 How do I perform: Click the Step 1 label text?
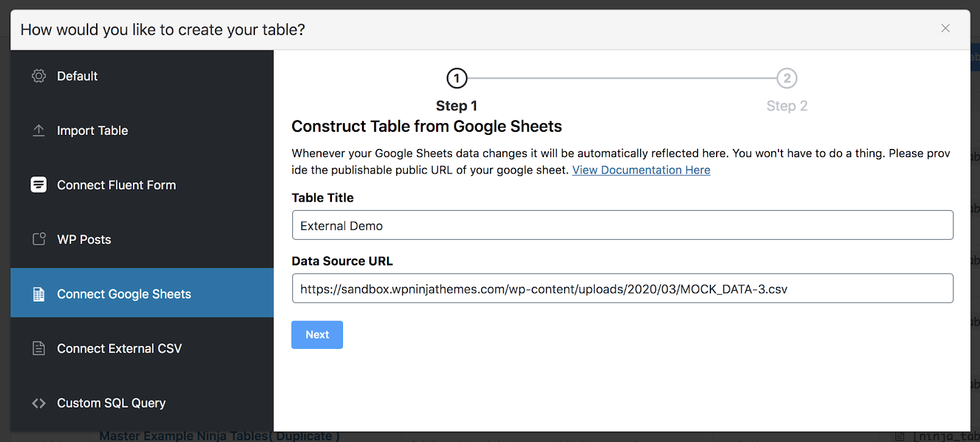click(x=457, y=106)
